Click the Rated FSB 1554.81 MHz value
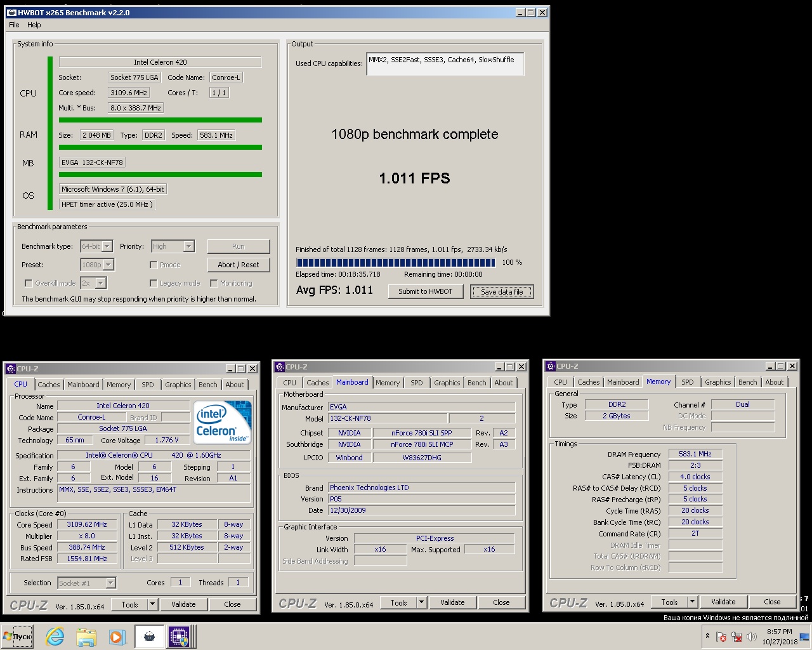812x650 pixels. [87, 559]
